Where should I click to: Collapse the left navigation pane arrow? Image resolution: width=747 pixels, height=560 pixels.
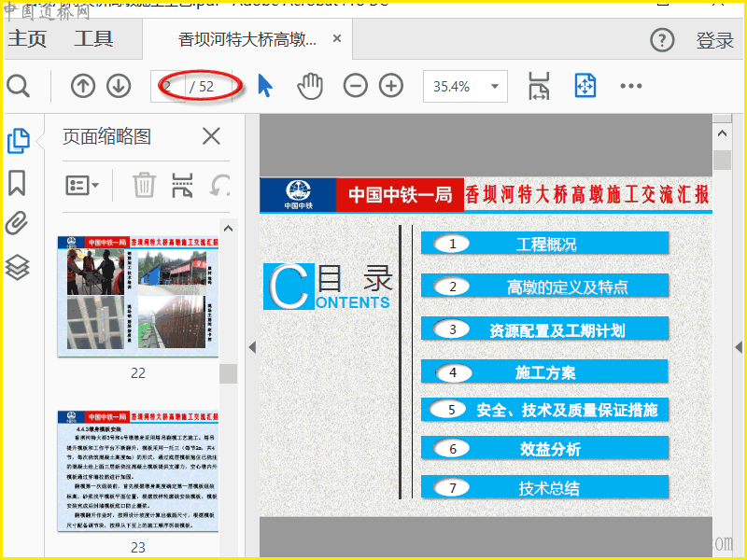[x=252, y=347]
